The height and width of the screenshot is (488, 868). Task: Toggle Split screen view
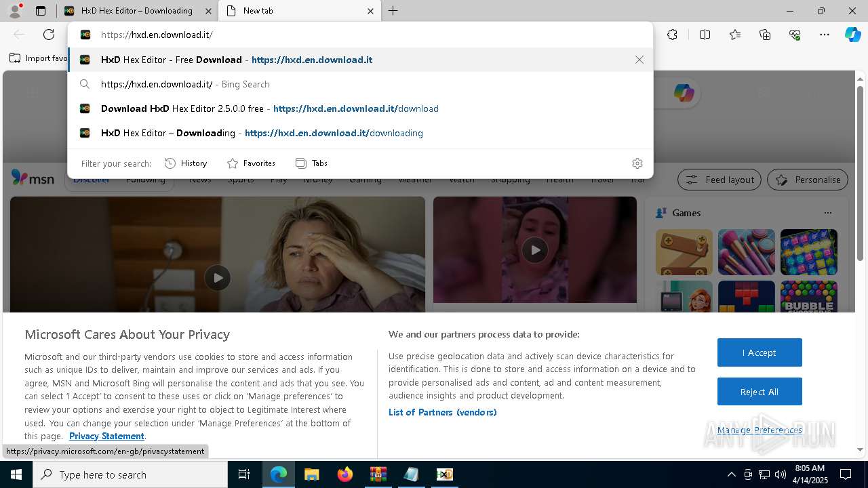pyautogui.click(x=705, y=35)
